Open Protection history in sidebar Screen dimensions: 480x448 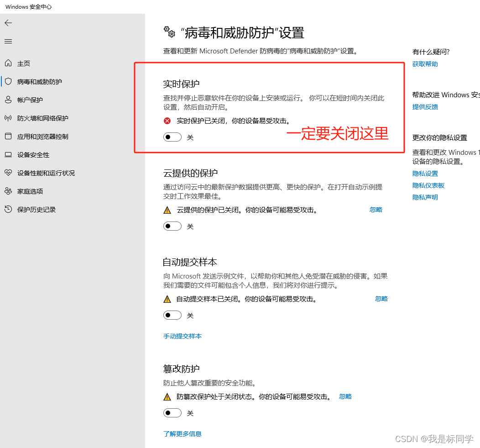[x=36, y=210]
